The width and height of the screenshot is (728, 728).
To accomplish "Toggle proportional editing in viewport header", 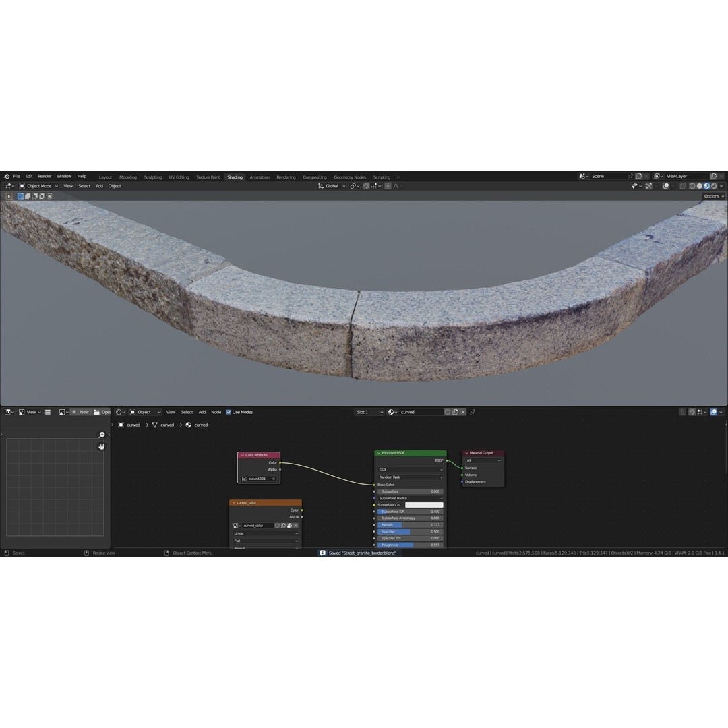I will 388,186.
